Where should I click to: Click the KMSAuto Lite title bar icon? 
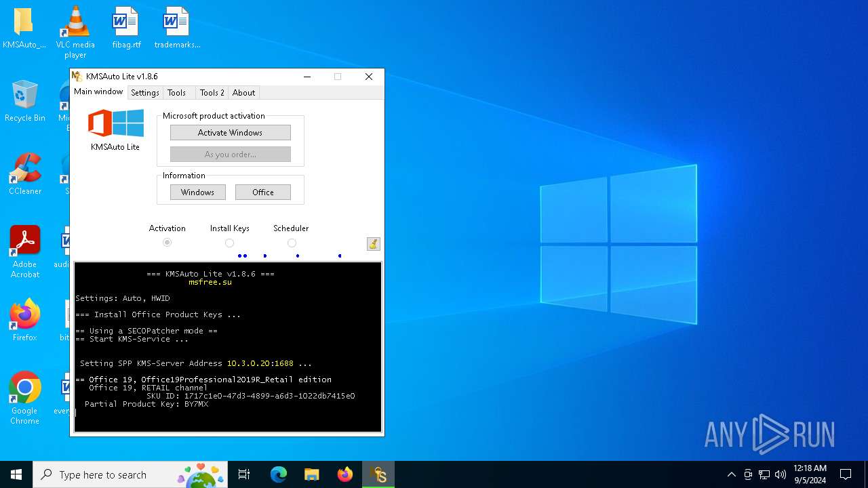coord(77,77)
